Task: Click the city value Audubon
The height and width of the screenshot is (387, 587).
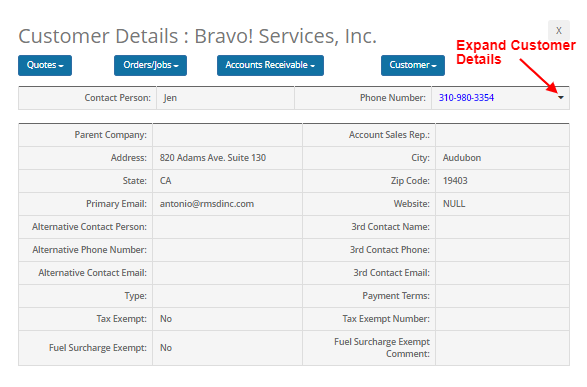Action: tap(462, 158)
